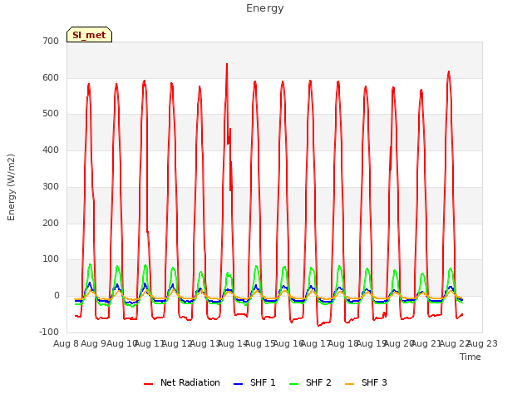The width and height of the screenshot is (532, 399).
Task: Toggle Net Radiation legend entry
Action: click(x=182, y=382)
